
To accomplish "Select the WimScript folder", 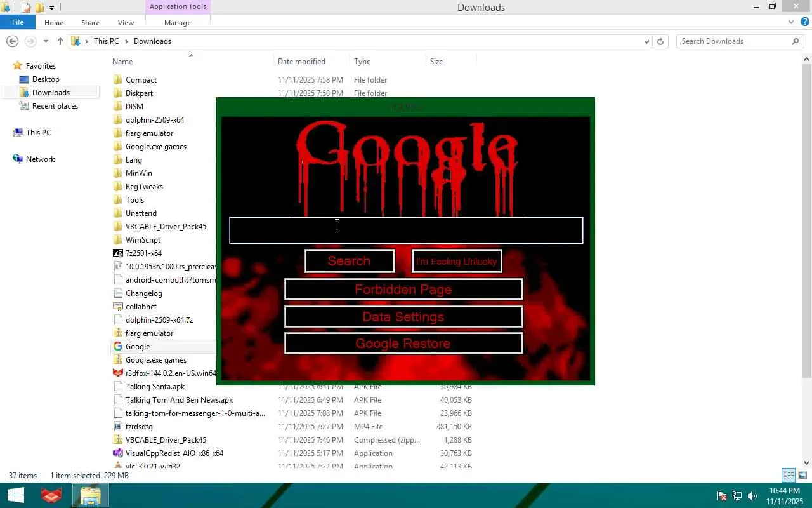I will pyautogui.click(x=143, y=240).
